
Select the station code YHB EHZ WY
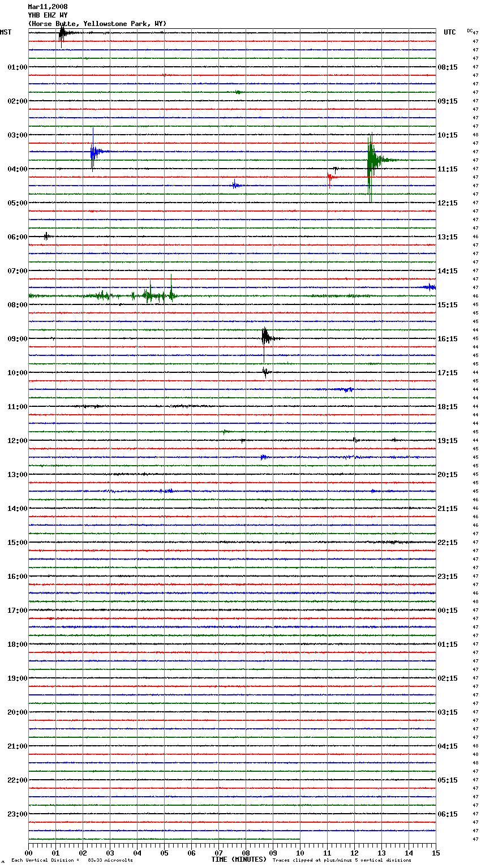tap(48, 15)
